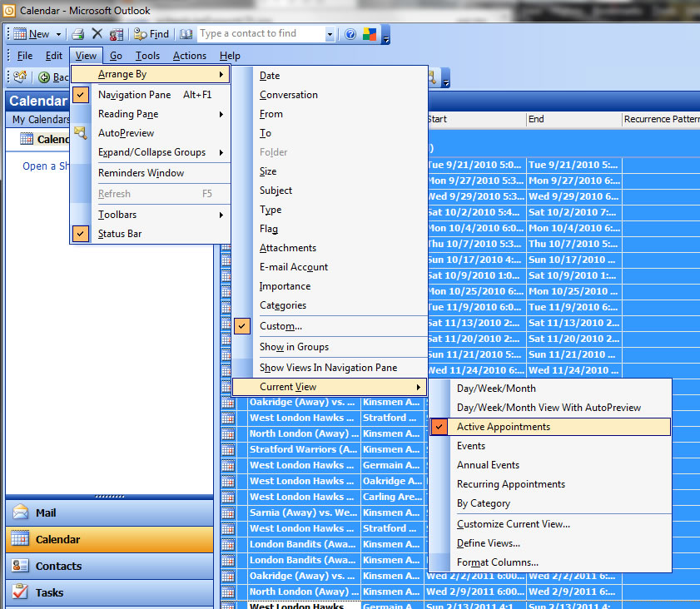Click the End cell Mon 9/27/2010 6:...

574,181
